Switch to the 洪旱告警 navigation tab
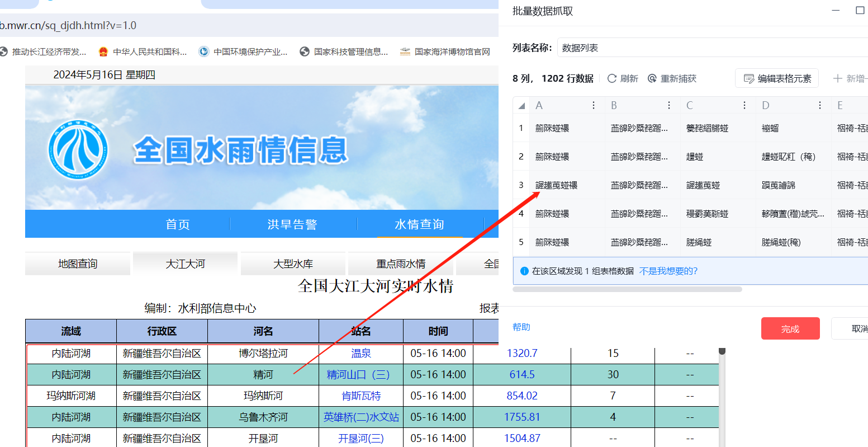Image resolution: width=868 pixels, height=447 pixels. (292, 224)
